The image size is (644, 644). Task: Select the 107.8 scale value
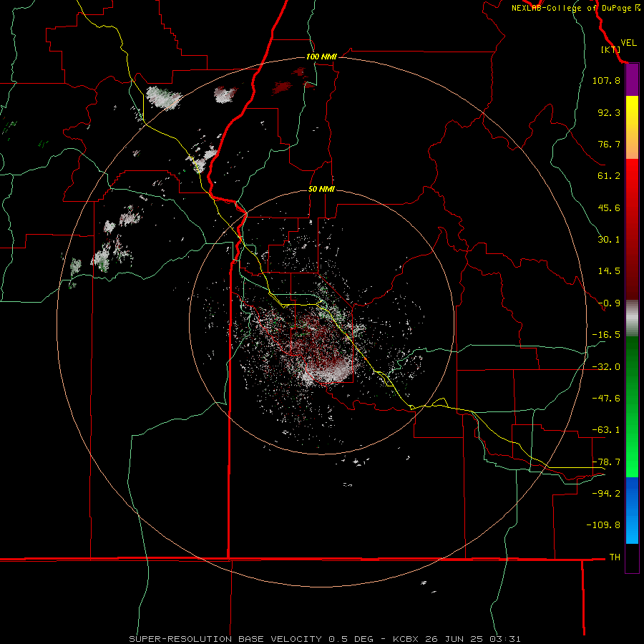(x=606, y=80)
